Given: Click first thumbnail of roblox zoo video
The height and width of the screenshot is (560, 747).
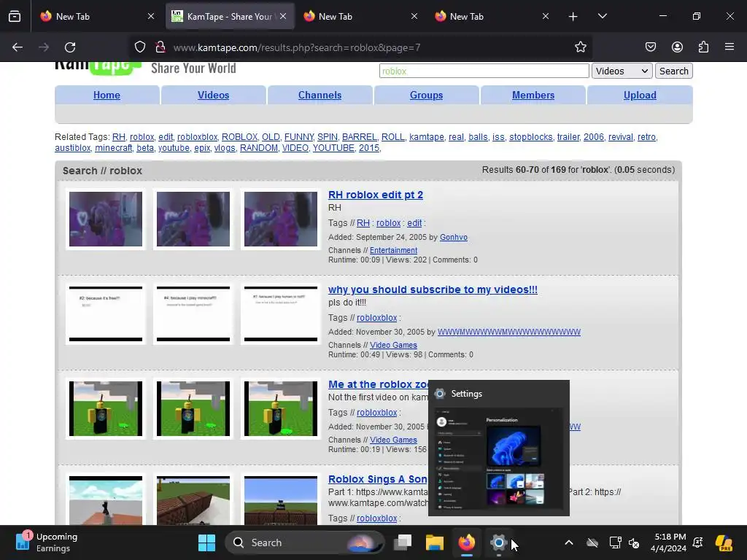Looking at the screenshot, I should 106,408.
